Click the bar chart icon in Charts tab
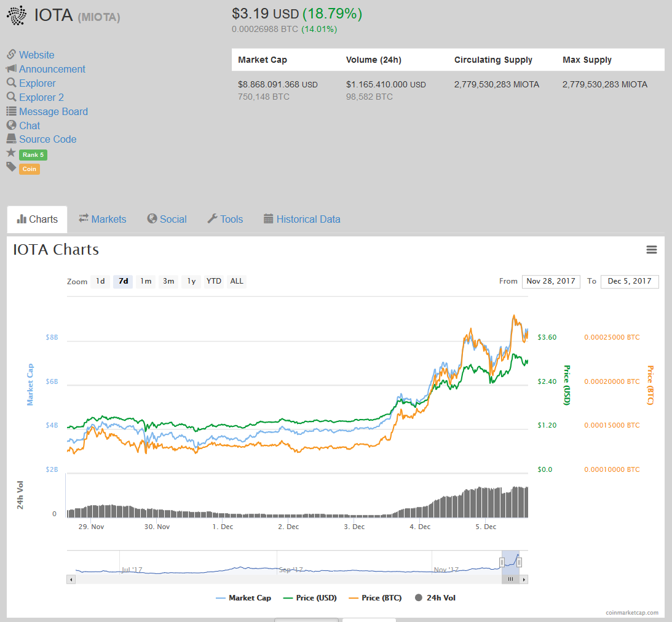Image resolution: width=672 pixels, height=622 pixels. (22, 219)
